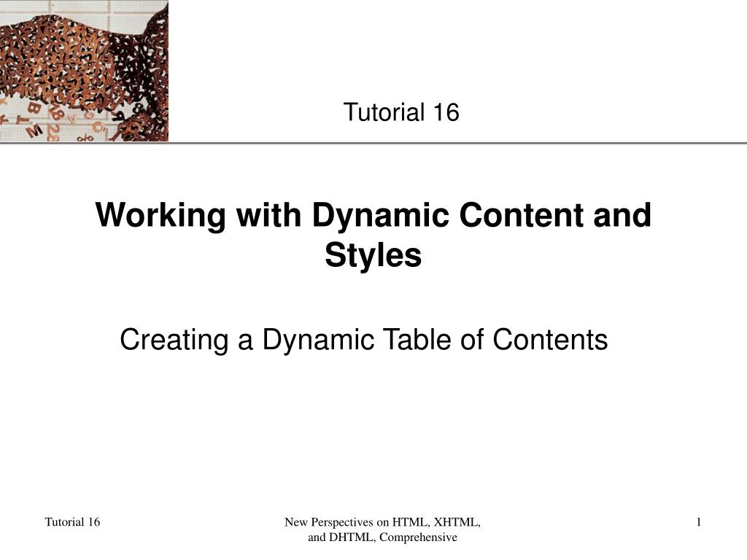The width and height of the screenshot is (747, 560).
Task: Click the scattered letters artwork image
Action: pyautogui.click(x=84, y=71)
